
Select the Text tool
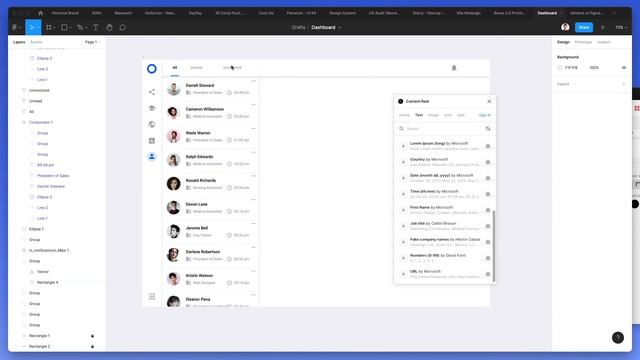(96, 27)
